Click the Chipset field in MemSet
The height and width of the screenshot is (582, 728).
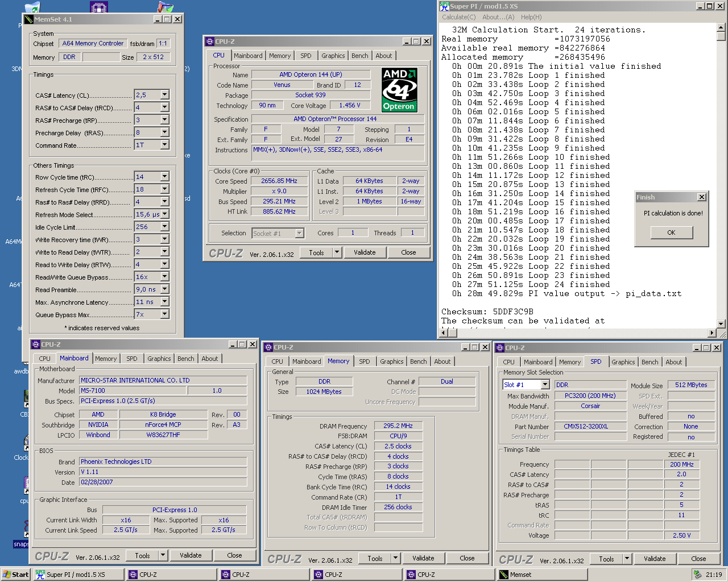click(93, 43)
